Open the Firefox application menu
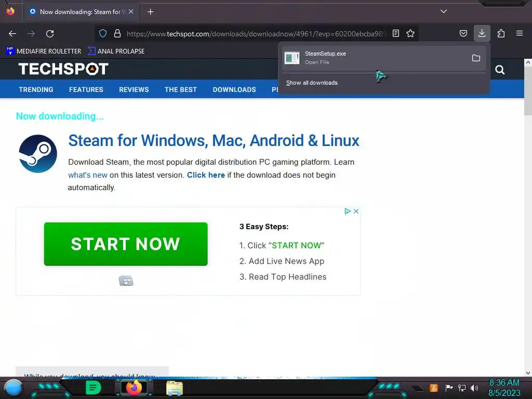 point(520,34)
